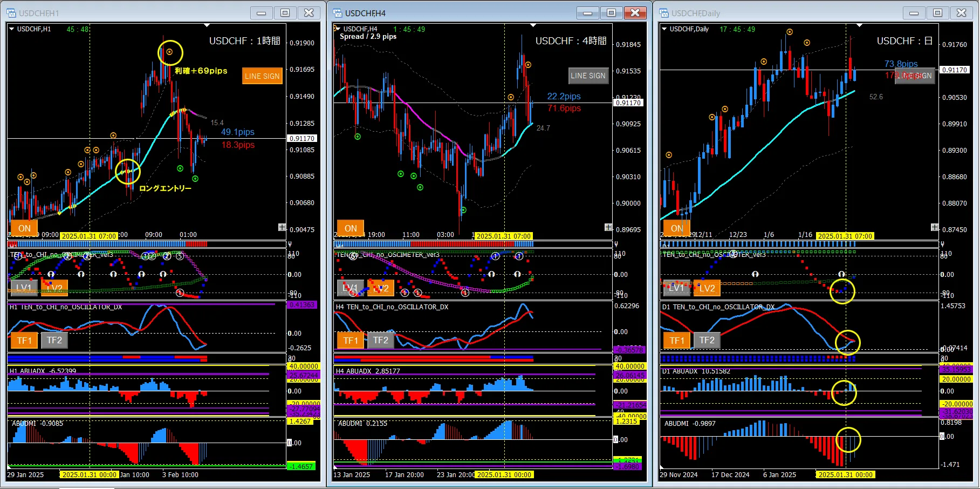Toggle LV1 in the H1 oscimeter panel
980x489 pixels.
[24, 288]
